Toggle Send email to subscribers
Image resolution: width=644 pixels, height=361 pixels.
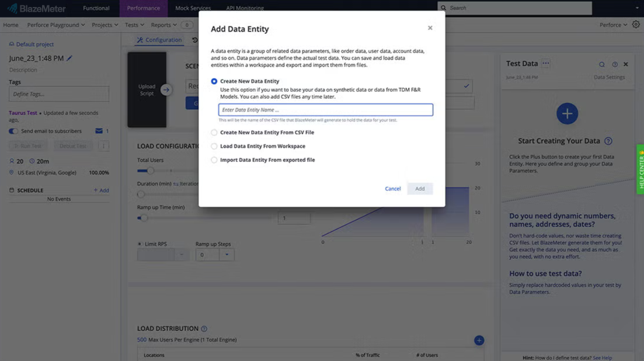[13, 131]
